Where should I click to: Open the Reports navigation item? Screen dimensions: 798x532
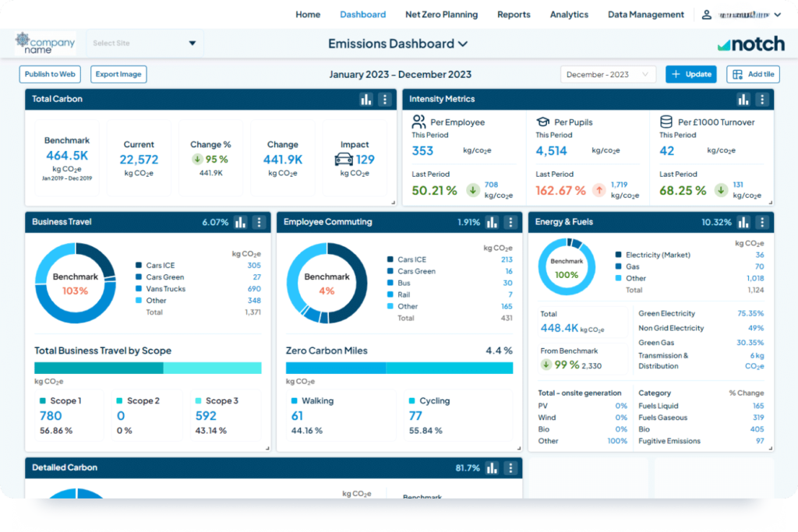click(514, 14)
